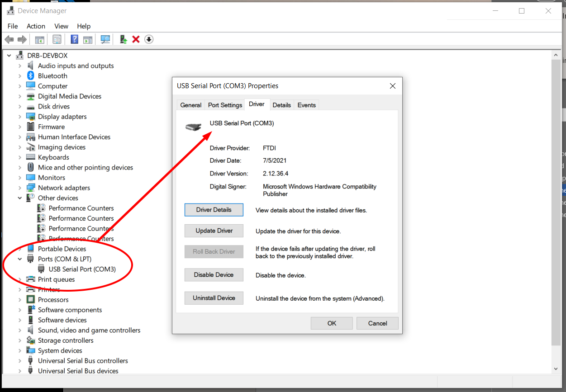The width and height of the screenshot is (566, 392).
Task: Collapse the Other devices tree node
Action: (x=19, y=198)
